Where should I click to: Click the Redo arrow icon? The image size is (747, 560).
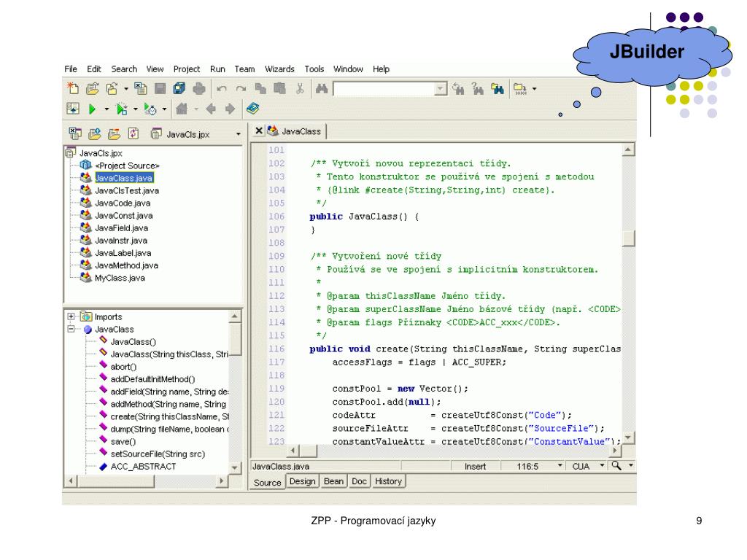[x=241, y=88]
